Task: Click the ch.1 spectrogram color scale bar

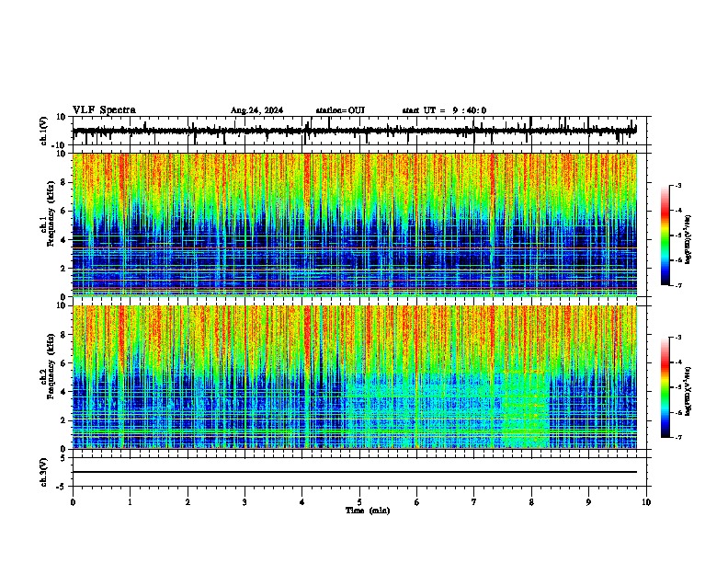Action: [665, 236]
